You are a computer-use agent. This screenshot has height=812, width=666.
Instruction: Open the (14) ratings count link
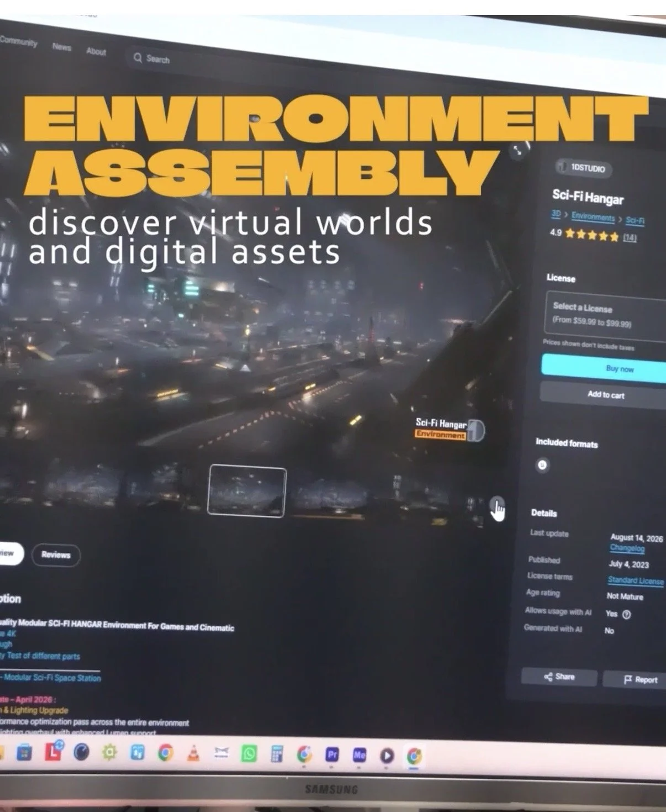630,238
